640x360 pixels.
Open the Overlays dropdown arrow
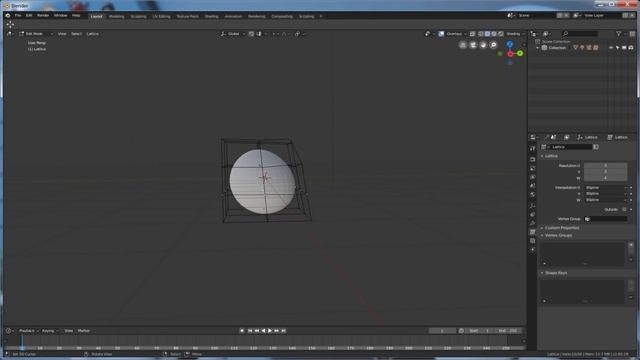pyautogui.click(x=465, y=34)
